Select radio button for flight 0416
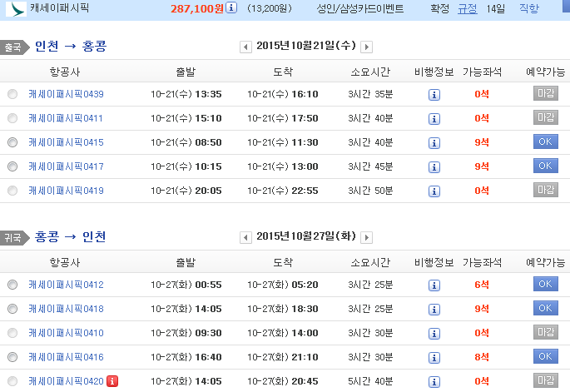The height and width of the screenshot is (392, 570). tap(12, 357)
